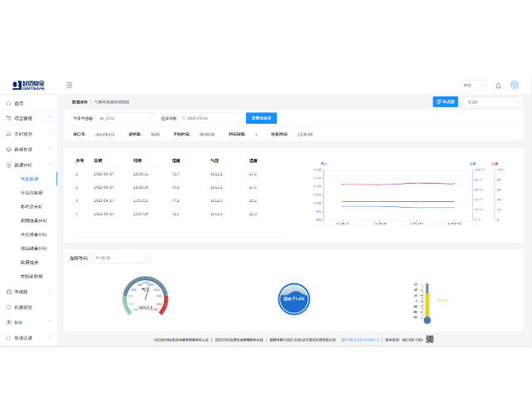
Task: Click the company logo at top left
Action: point(27,85)
